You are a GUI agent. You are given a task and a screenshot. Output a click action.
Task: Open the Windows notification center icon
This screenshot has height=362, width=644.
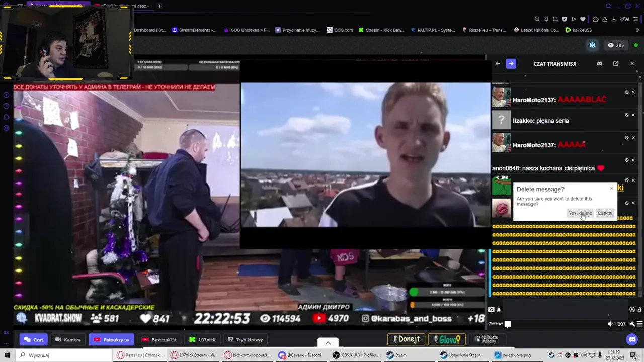coord(633,355)
